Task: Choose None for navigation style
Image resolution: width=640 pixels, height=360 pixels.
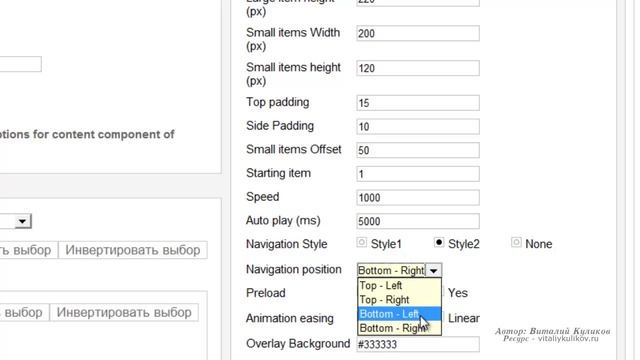Action: [x=516, y=242]
